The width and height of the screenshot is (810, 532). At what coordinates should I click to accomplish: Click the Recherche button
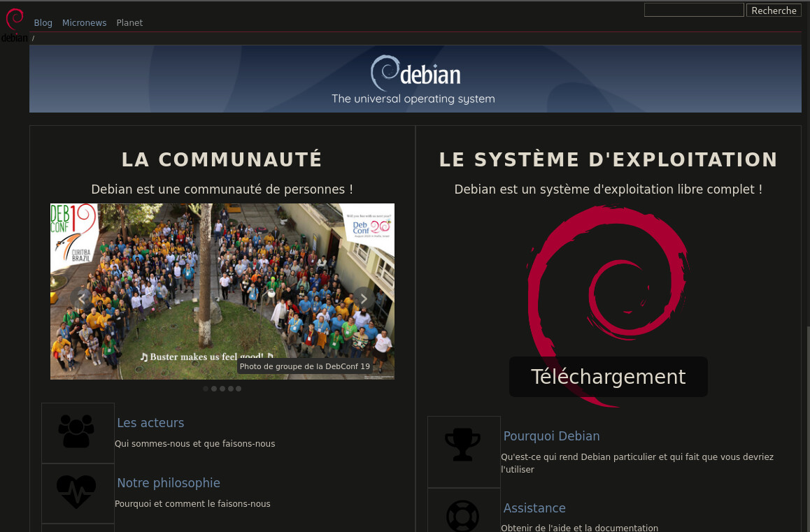coord(774,10)
